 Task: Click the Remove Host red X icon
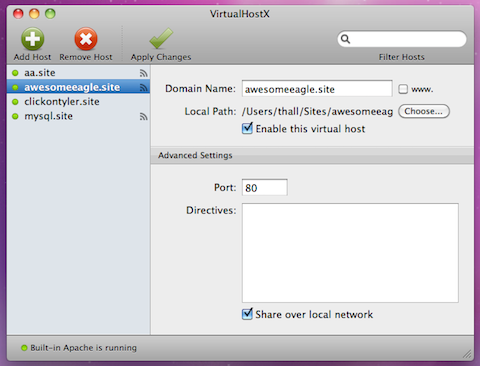pos(86,39)
